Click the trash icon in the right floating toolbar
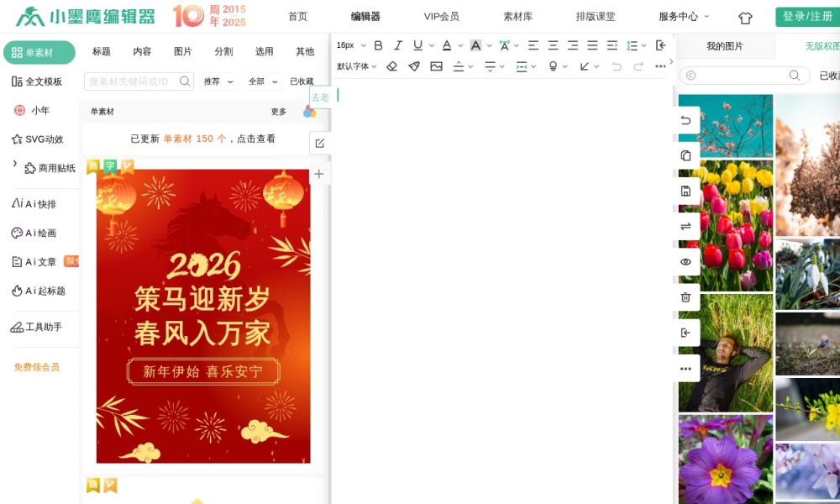This screenshot has height=504, width=840. coord(685,297)
